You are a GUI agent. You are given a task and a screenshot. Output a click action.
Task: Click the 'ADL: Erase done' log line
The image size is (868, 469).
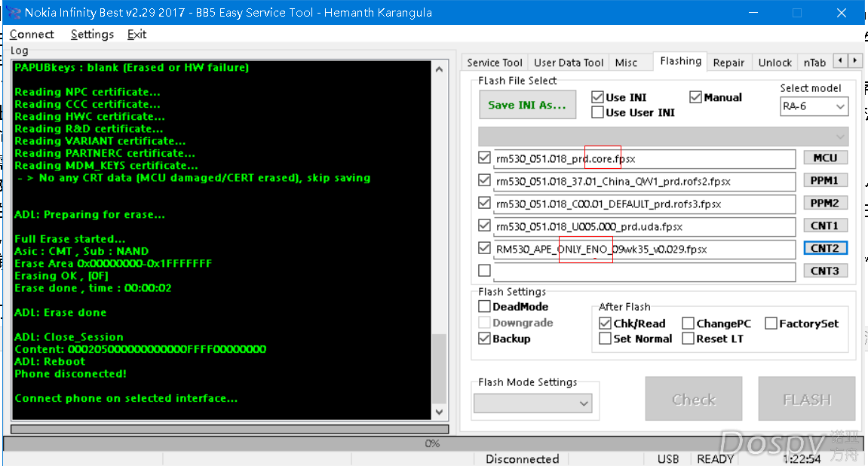pyautogui.click(x=60, y=312)
